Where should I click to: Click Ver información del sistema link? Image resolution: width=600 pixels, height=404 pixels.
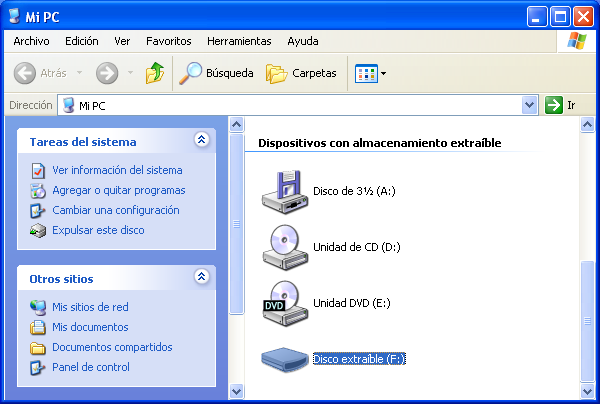pyautogui.click(x=117, y=170)
